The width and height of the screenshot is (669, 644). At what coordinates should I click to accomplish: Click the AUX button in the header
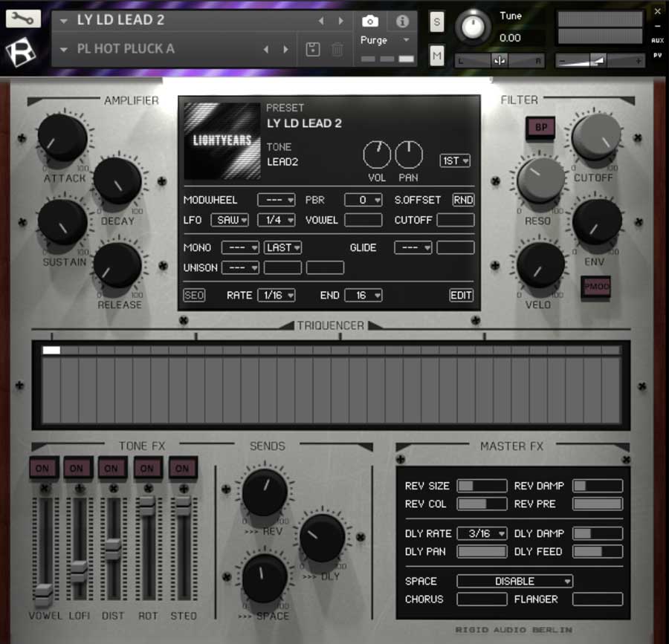pos(658,41)
